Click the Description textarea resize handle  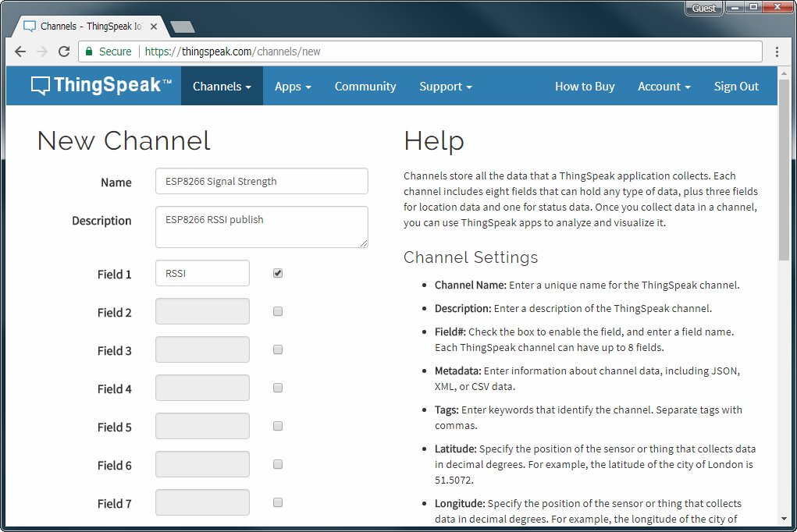tap(364, 243)
